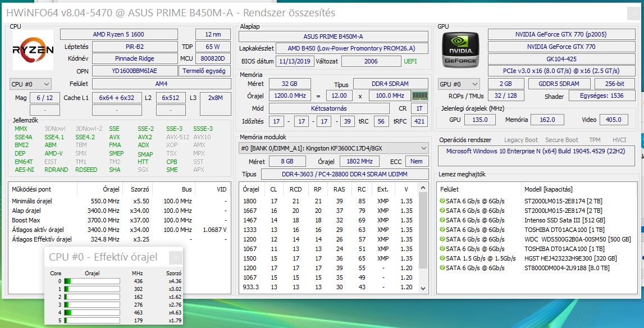Open the CPU #0 selector dropdown
Screen dimensions: 644x328
click(x=30, y=84)
